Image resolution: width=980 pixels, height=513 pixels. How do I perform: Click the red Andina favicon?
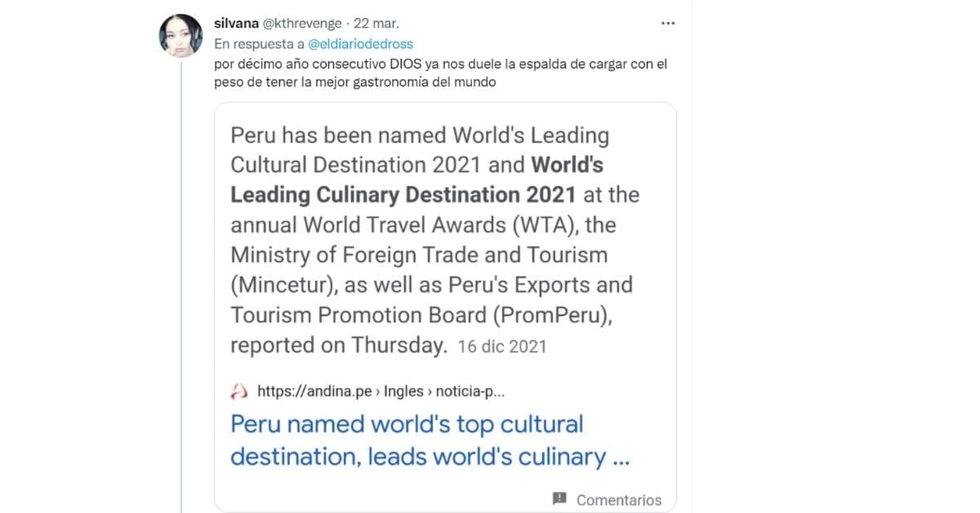pyautogui.click(x=239, y=392)
